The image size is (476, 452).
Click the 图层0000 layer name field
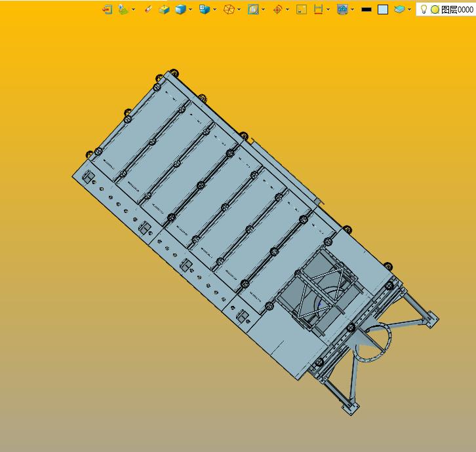click(x=458, y=10)
